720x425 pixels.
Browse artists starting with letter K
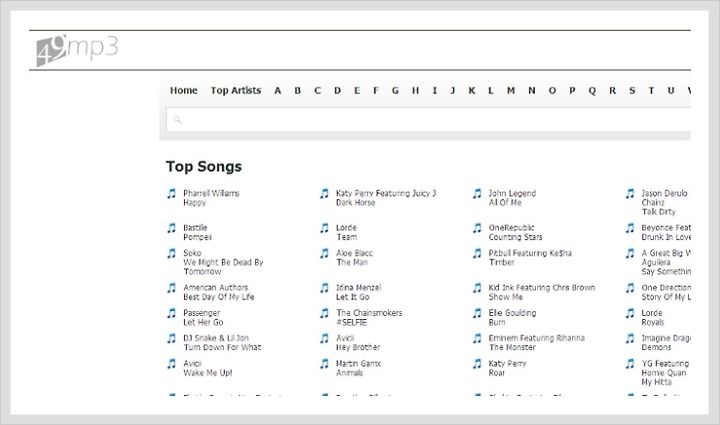[x=472, y=90]
